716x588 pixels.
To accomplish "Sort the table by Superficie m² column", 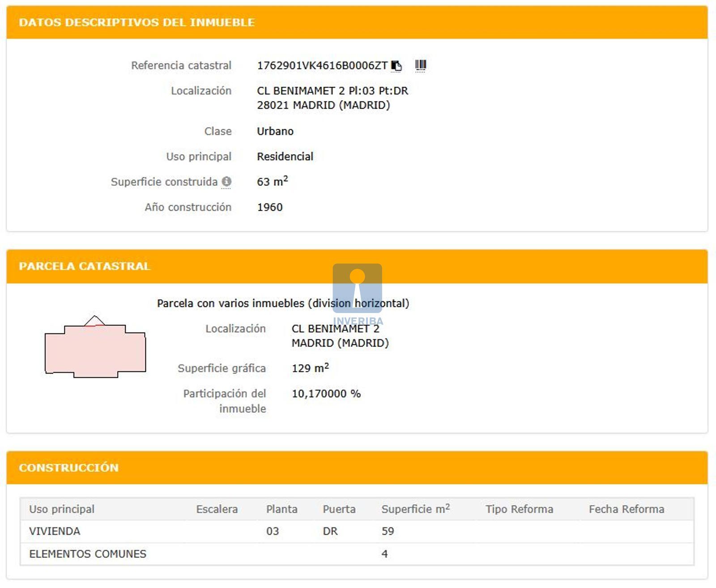I will [415, 509].
